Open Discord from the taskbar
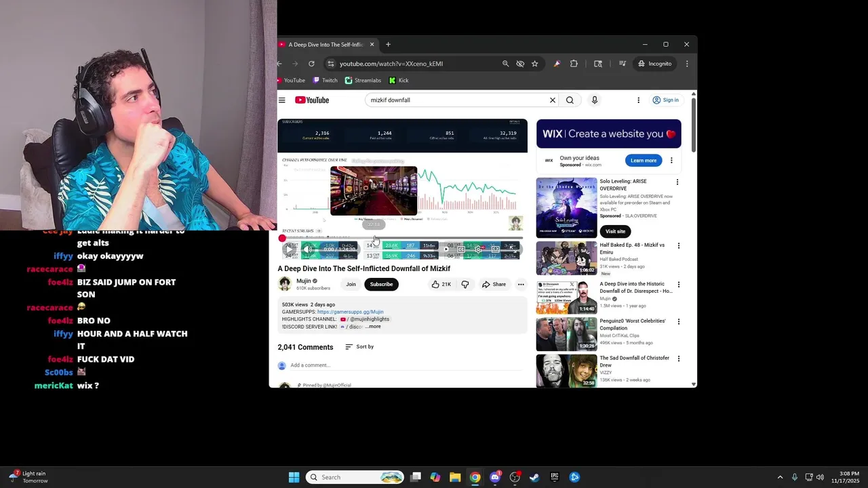This screenshot has width=868, height=488. [x=495, y=477]
